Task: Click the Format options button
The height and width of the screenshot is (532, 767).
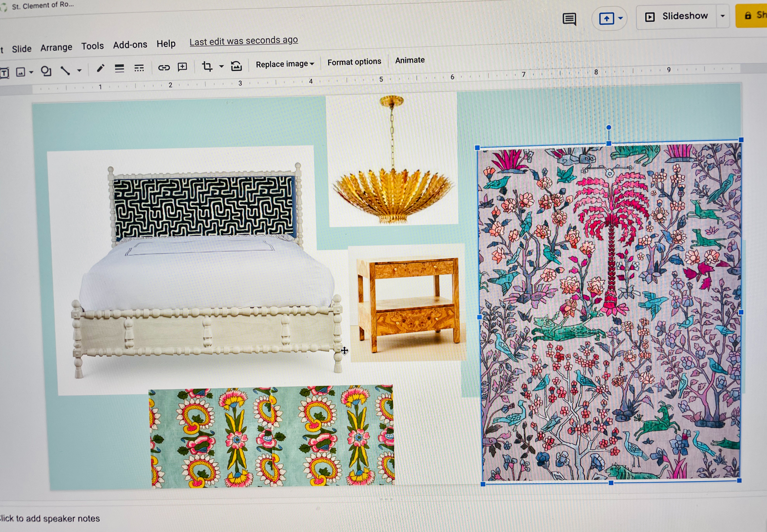Action: tap(354, 62)
